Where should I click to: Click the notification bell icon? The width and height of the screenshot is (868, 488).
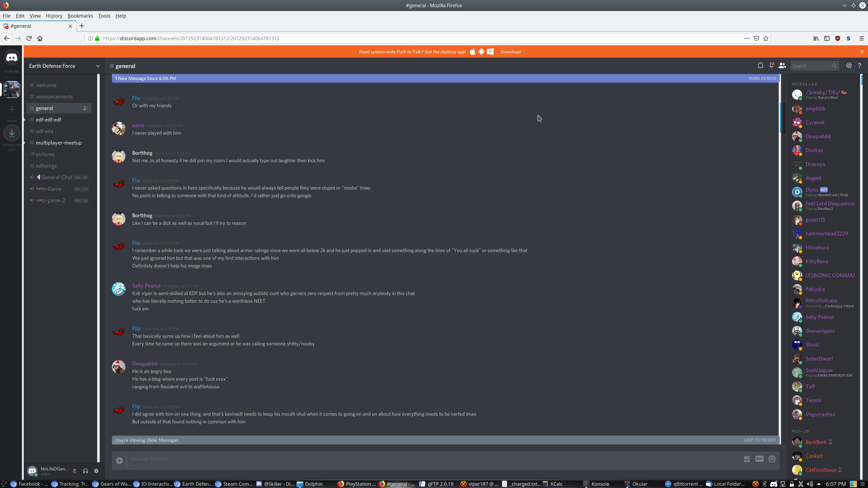click(760, 66)
